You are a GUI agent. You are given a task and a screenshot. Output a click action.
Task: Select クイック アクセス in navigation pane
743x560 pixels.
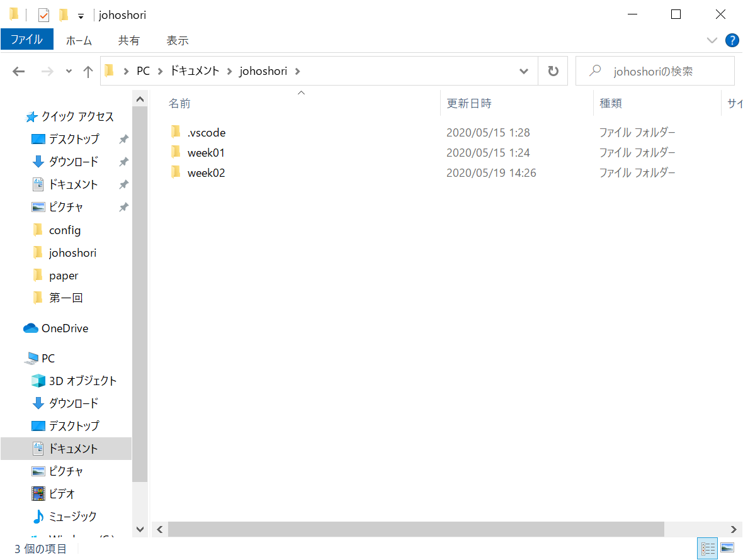click(77, 116)
